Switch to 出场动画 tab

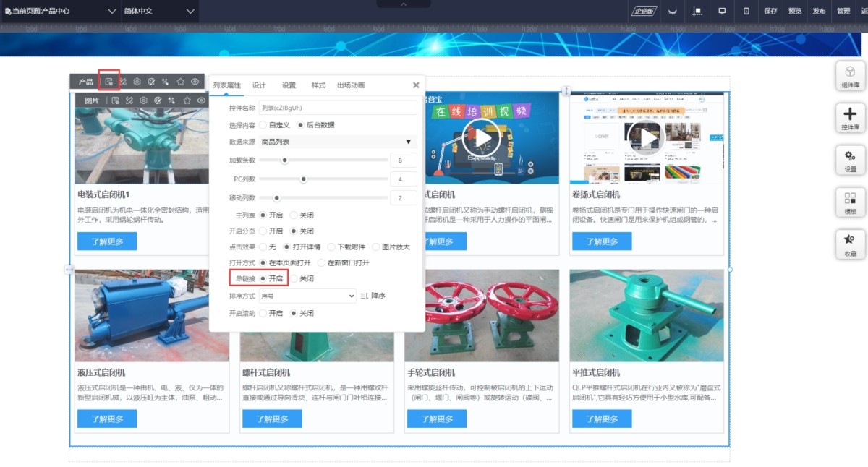pyautogui.click(x=351, y=85)
